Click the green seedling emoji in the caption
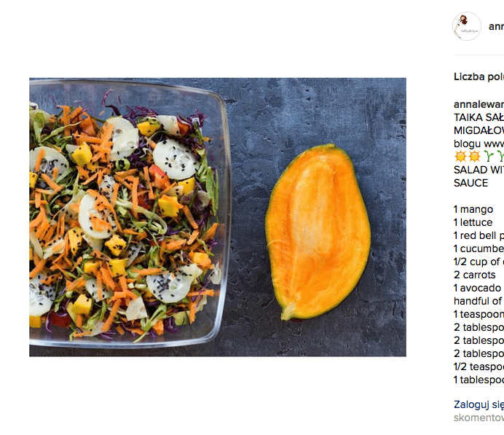This screenshot has width=504, height=435. coord(489,157)
